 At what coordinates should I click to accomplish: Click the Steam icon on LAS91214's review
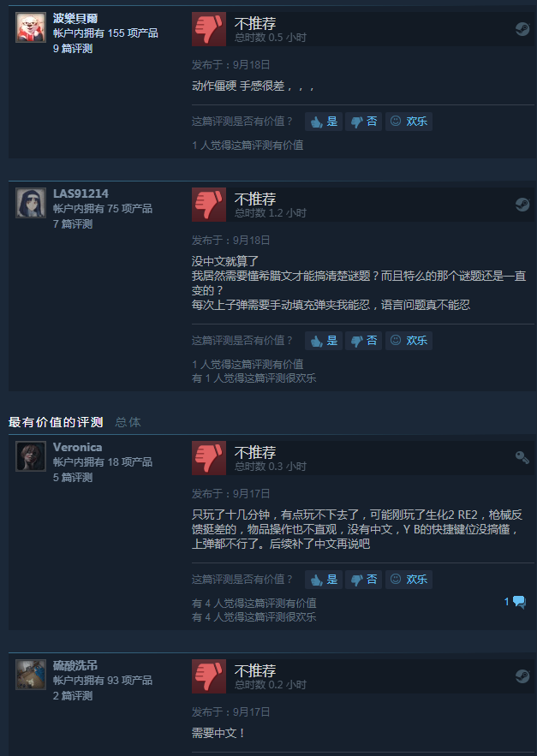coord(522,205)
